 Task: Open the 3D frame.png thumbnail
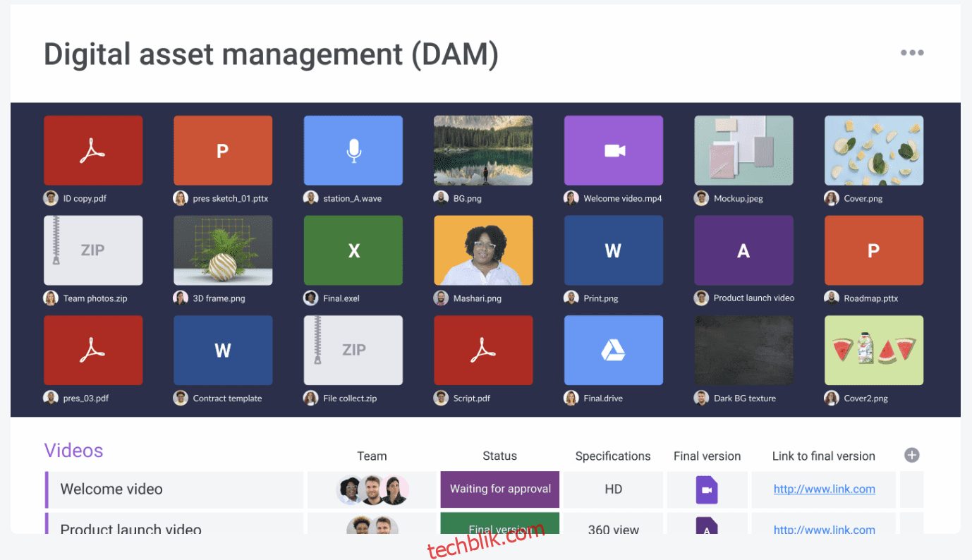(x=223, y=250)
